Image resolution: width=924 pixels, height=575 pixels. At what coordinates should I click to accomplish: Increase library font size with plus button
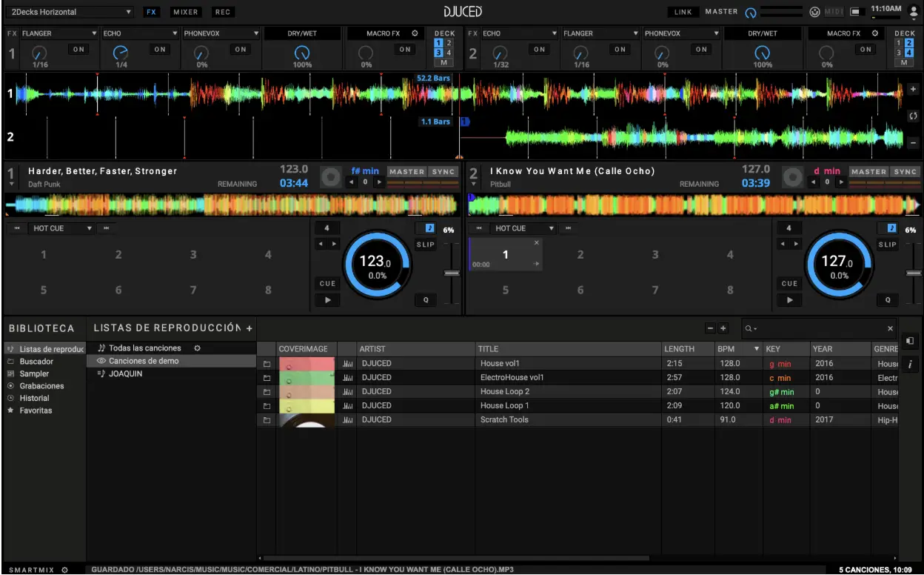(x=723, y=328)
